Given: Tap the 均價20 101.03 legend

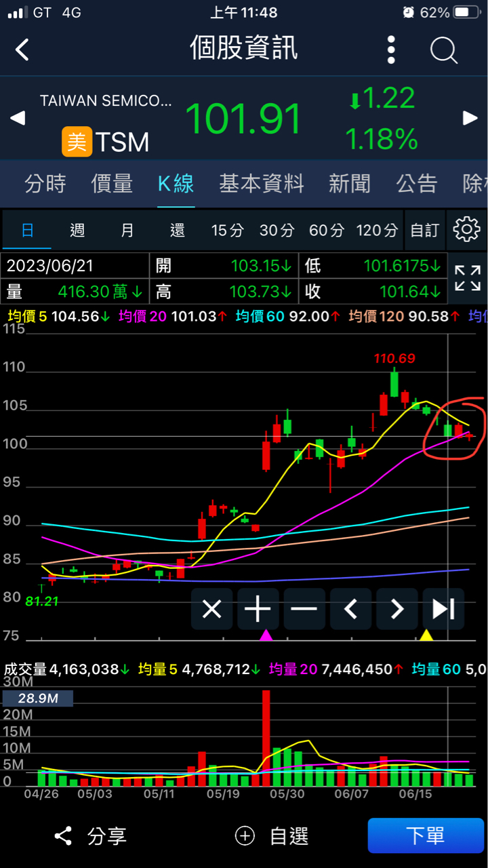Looking at the screenshot, I should [x=173, y=317].
